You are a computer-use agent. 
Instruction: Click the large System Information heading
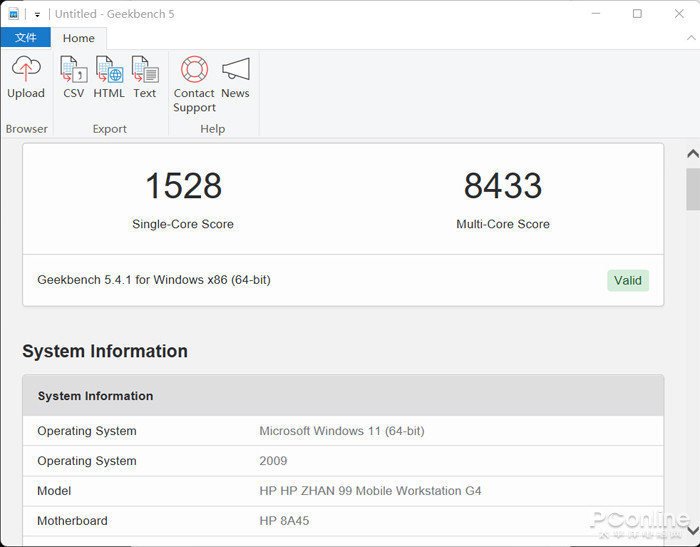(105, 351)
